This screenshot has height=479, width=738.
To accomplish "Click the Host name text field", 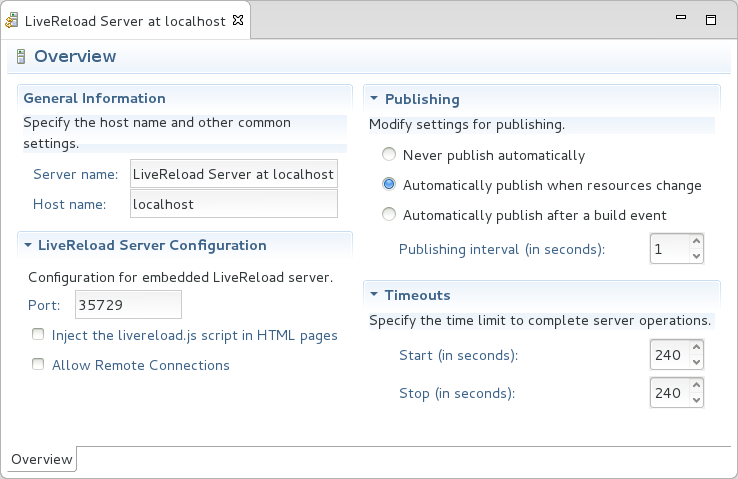I will [x=233, y=203].
